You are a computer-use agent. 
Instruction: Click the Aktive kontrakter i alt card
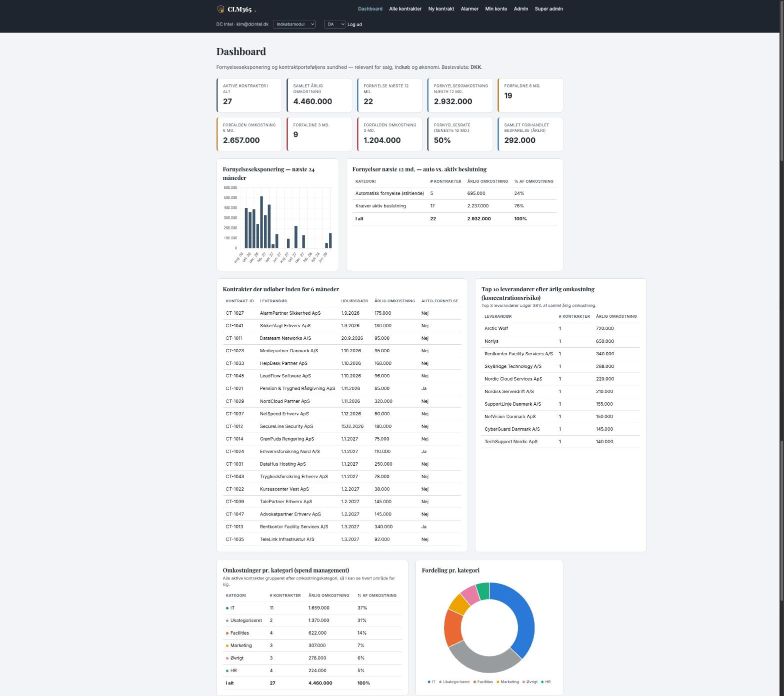tap(249, 95)
